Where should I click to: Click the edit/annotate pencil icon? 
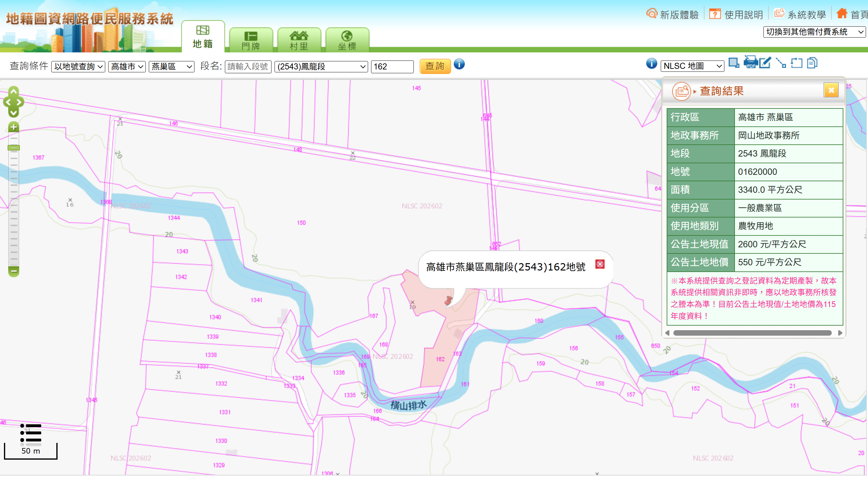click(765, 63)
